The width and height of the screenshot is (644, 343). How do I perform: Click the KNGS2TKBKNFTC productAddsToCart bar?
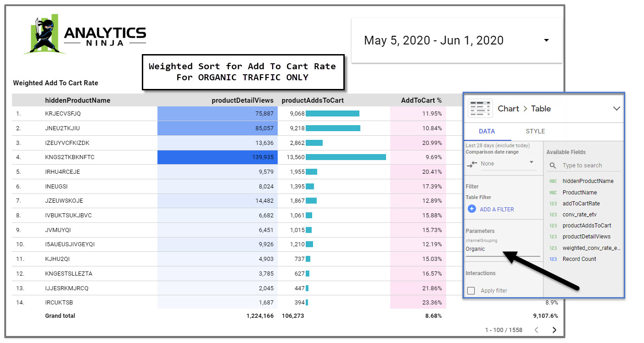click(x=346, y=157)
